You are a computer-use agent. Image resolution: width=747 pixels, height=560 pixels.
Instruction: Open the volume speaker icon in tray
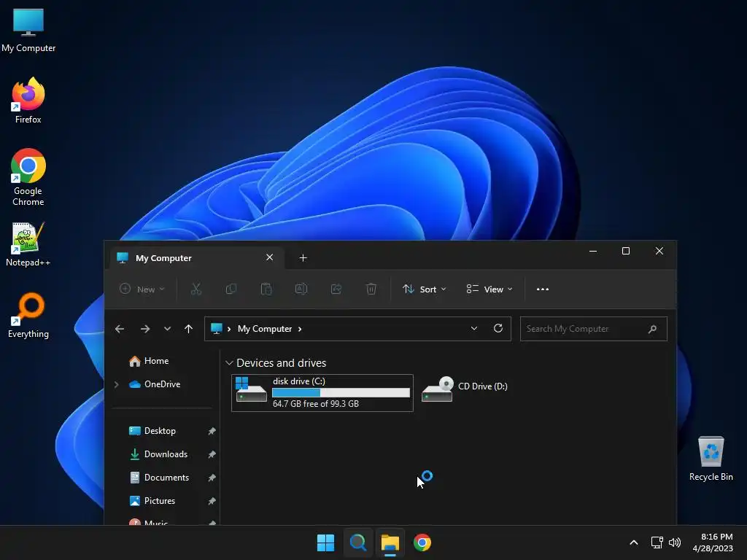click(x=675, y=542)
